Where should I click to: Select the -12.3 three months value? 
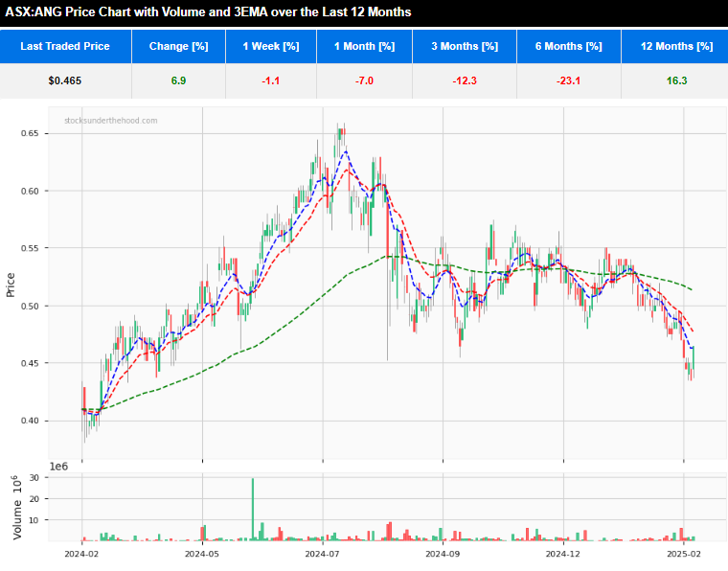465,80
